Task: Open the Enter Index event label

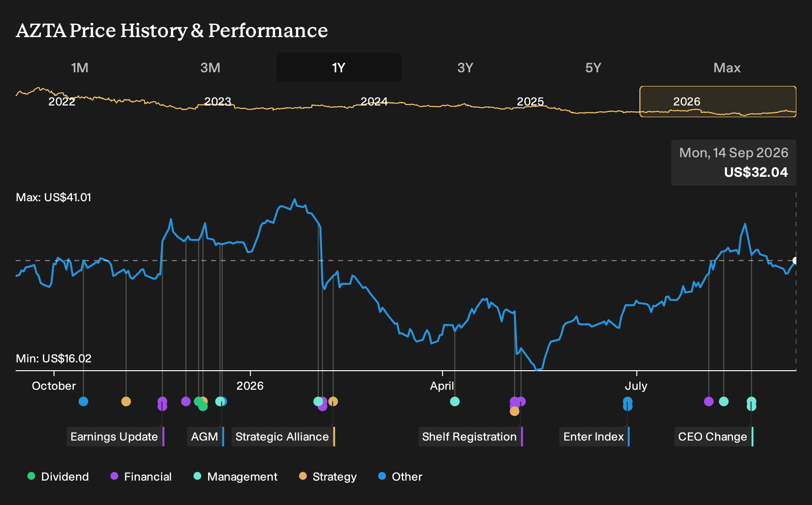Action: (595, 437)
